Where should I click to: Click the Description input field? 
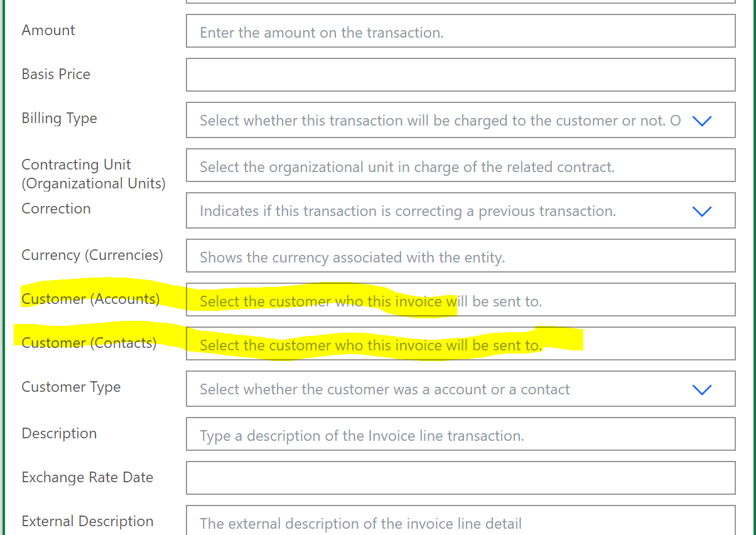coord(460,434)
